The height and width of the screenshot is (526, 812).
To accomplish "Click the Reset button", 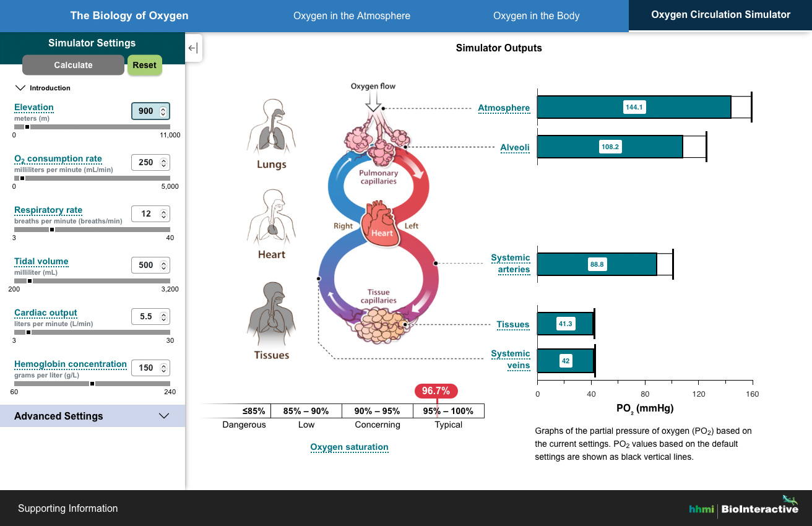I will (144, 65).
